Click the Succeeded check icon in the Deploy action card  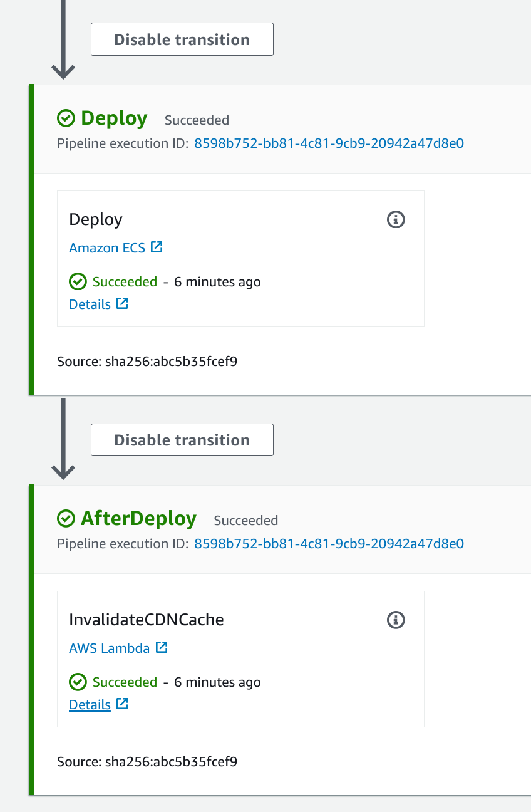78,282
